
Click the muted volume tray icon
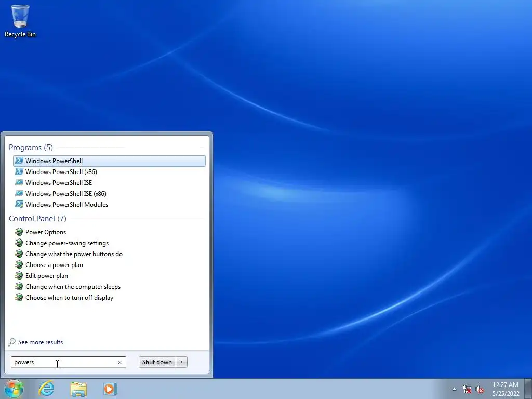(480, 390)
